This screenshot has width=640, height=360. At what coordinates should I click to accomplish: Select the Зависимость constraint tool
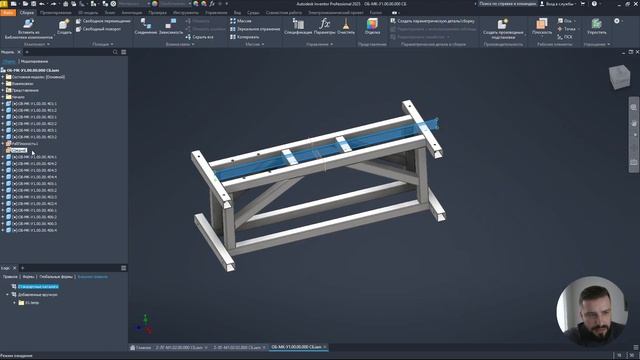(x=171, y=27)
